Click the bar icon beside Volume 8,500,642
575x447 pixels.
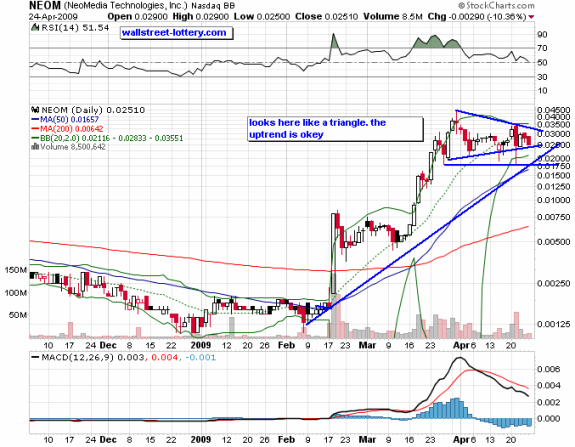point(35,147)
